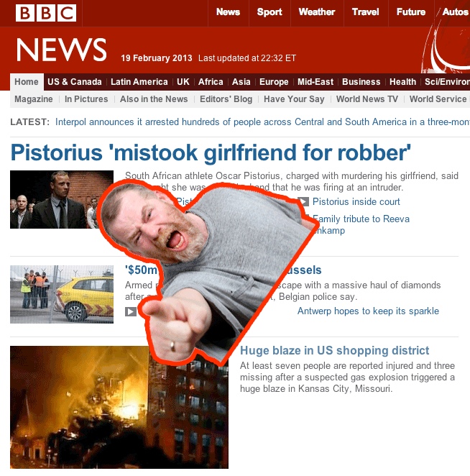Open In Pictures from the secondary menu
Viewport: 470px width, 476px height.
pos(86,99)
